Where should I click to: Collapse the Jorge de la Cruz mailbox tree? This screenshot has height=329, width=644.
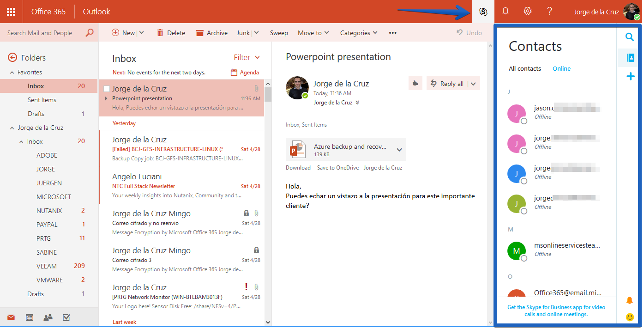click(x=12, y=128)
